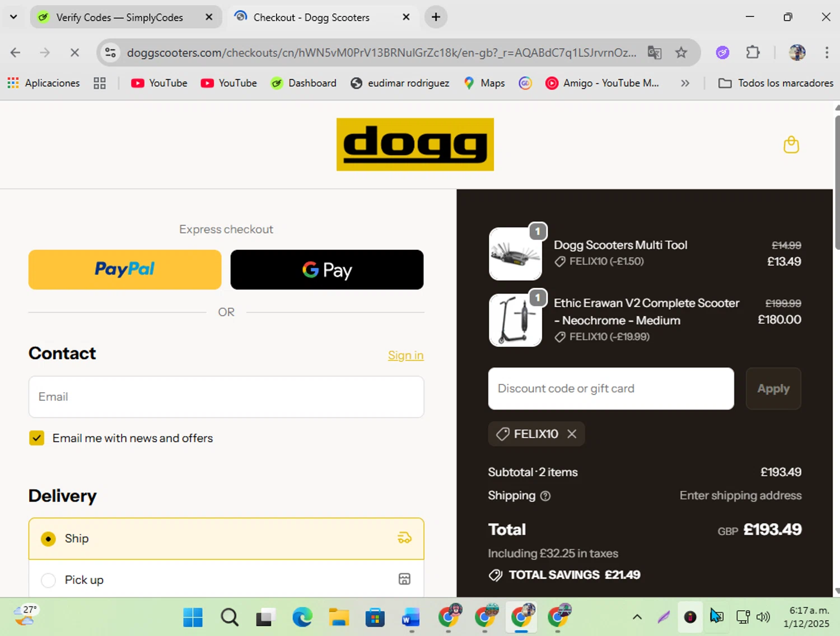This screenshot has width=840, height=636.
Task: Open the Amigo - YouTube Music bookmark
Action: pyautogui.click(x=602, y=83)
